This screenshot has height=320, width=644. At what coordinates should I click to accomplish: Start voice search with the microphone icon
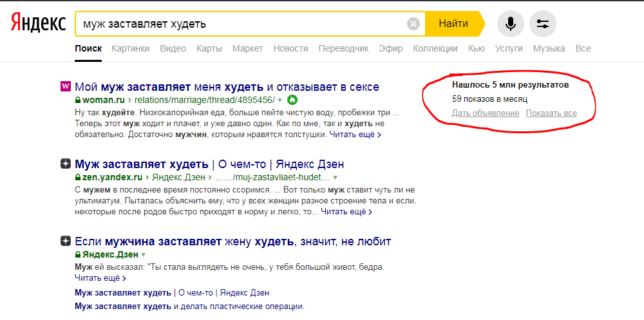click(511, 24)
